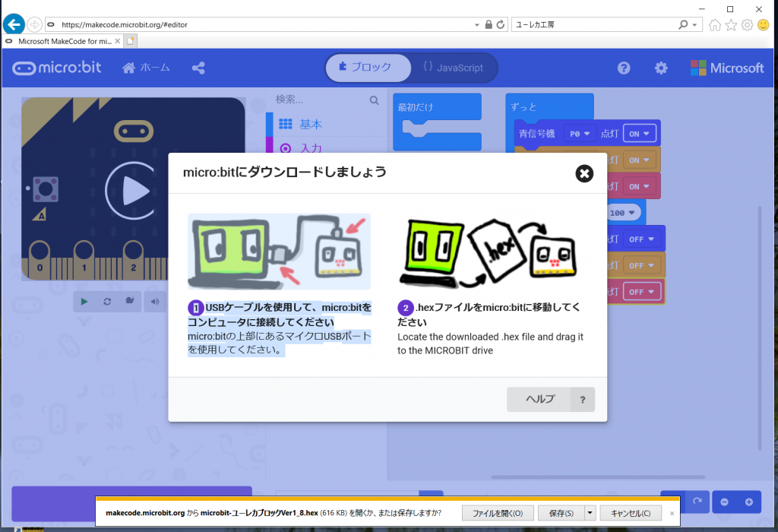
Task: Click the browser search magnifier icon
Action: (x=683, y=24)
